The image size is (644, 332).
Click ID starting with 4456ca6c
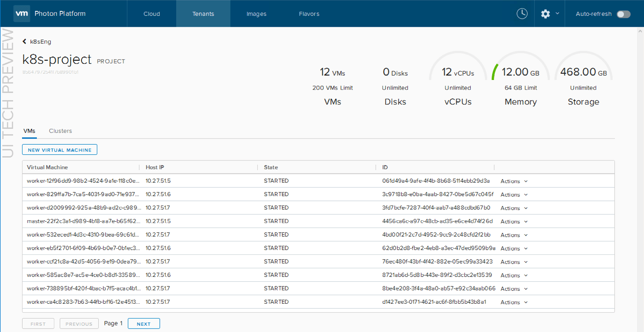[438, 221]
